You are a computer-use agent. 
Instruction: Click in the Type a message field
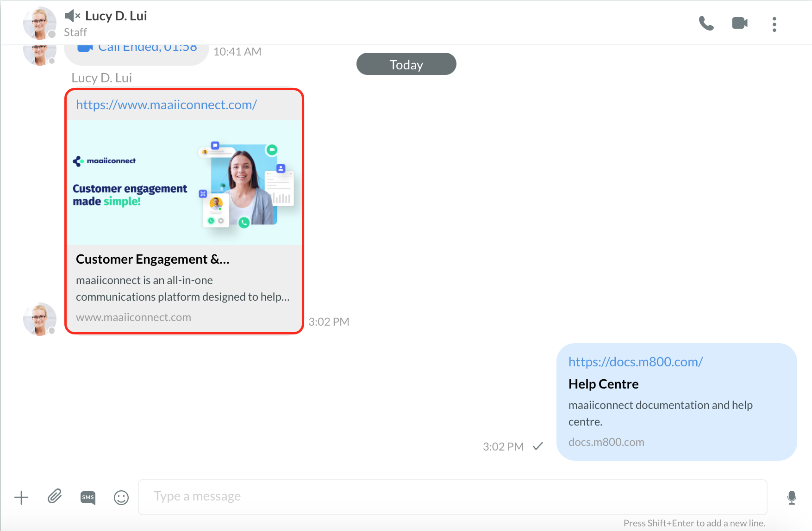tap(453, 497)
